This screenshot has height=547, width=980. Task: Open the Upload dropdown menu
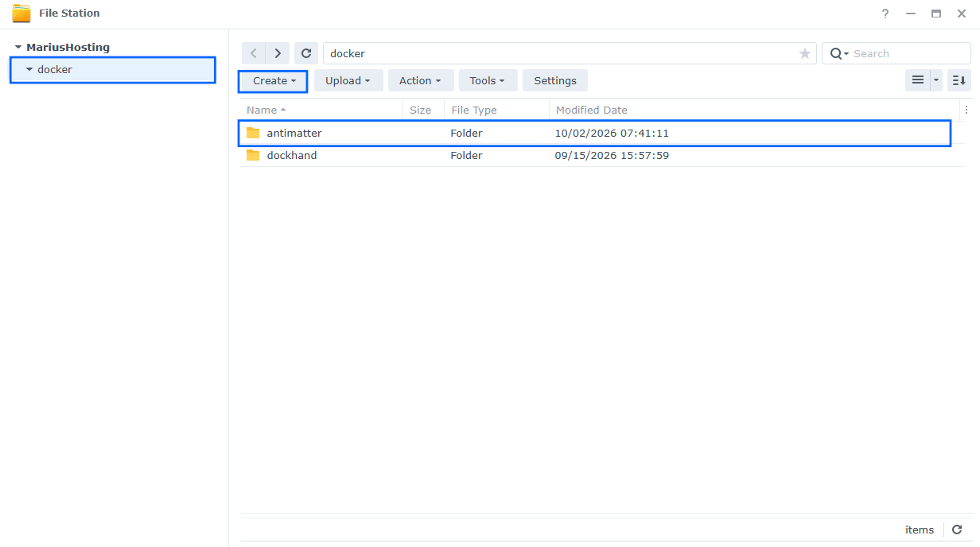(x=348, y=80)
